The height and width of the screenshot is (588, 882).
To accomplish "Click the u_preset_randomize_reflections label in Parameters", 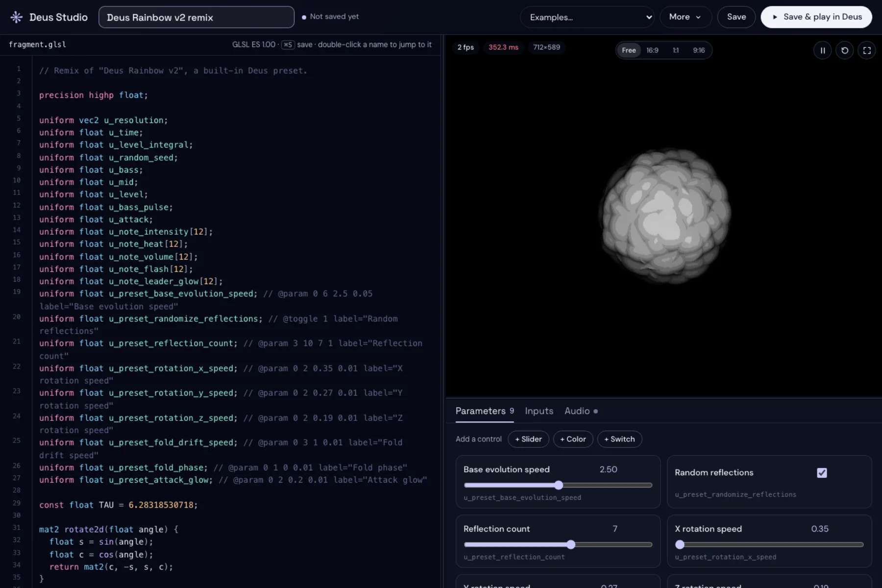I will [735, 494].
